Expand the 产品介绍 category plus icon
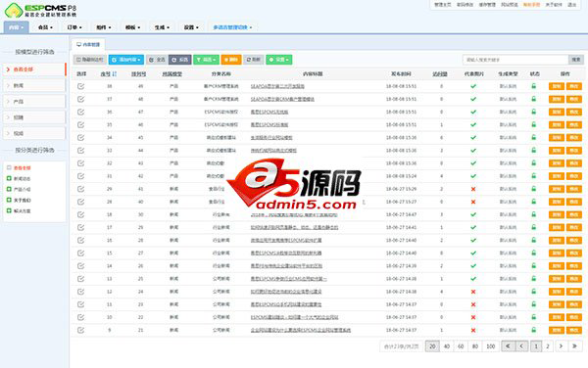The image size is (588, 368). click(9, 190)
